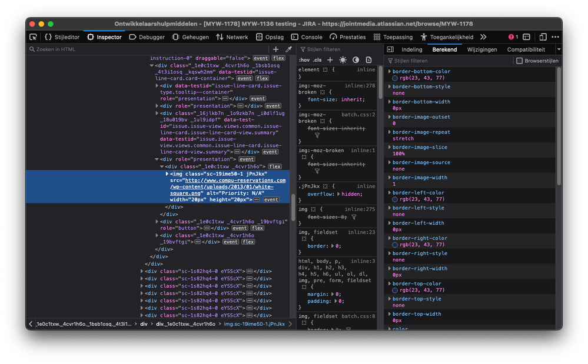Open the iframe target selector icon
The width and height of the screenshot is (588, 364).
click(527, 37)
